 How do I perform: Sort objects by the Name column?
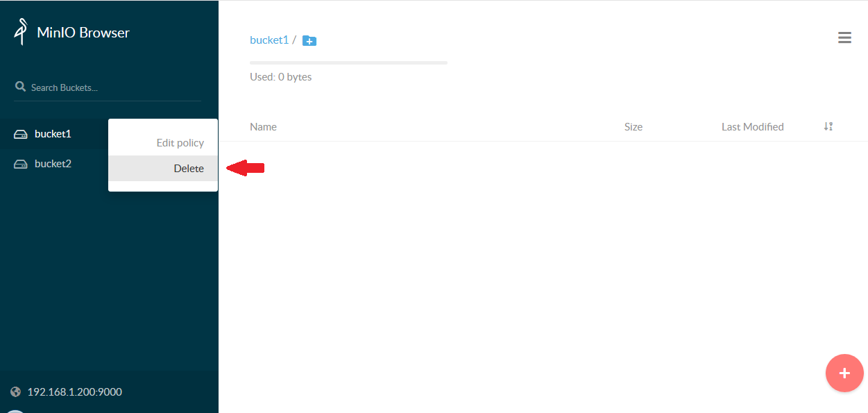pyautogui.click(x=263, y=127)
